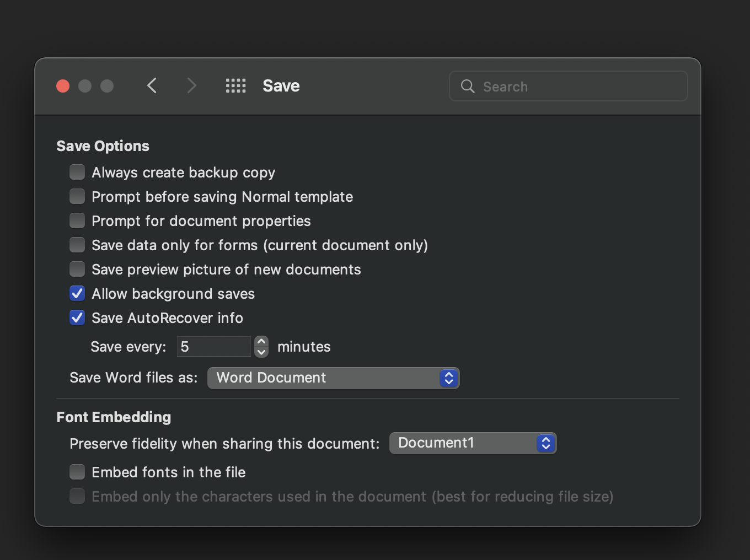Click the back arrow in the toolbar

tap(152, 86)
